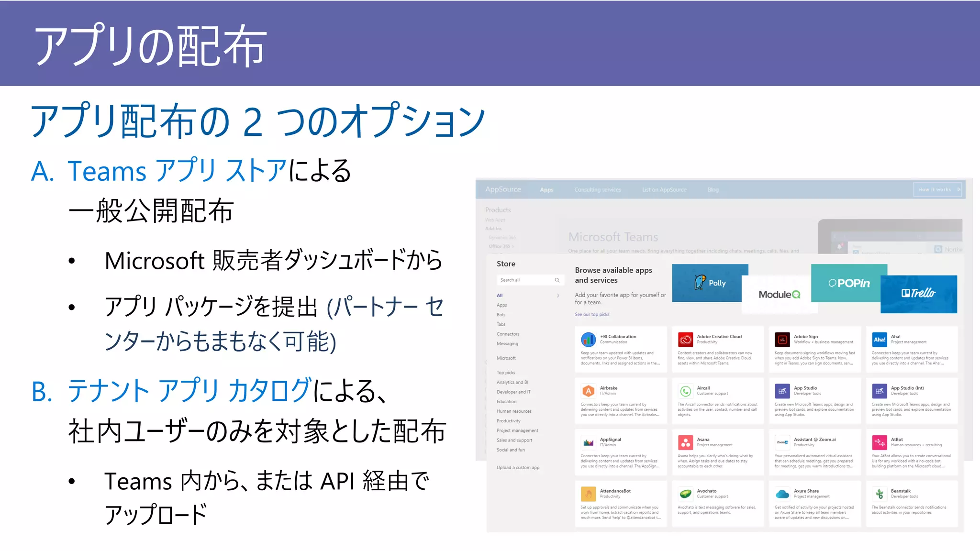The height and width of the screenshot is (551, 980).
Task: Click Upload a custom app link
Action: (x=518, y=468)
